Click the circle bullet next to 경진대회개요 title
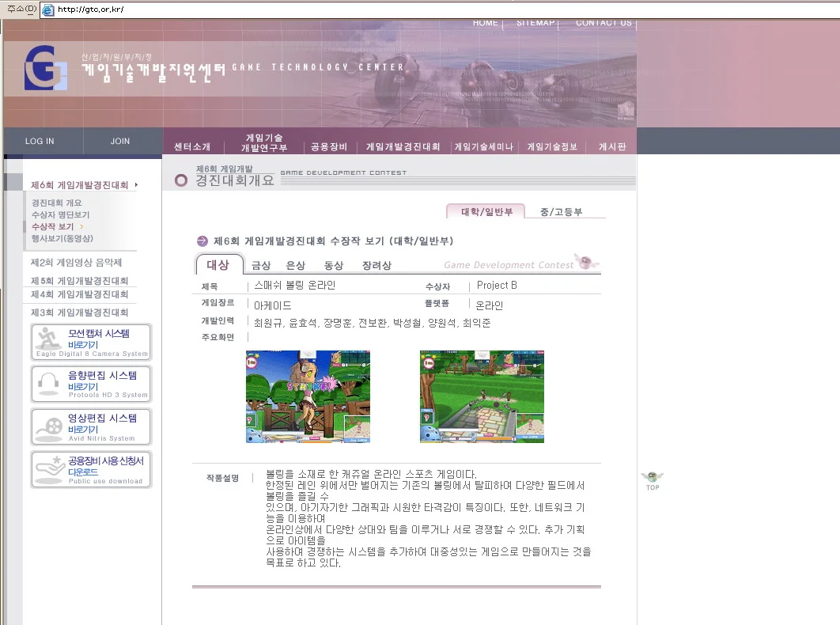This screenshot has width=840, height=625. coord(181,180)
